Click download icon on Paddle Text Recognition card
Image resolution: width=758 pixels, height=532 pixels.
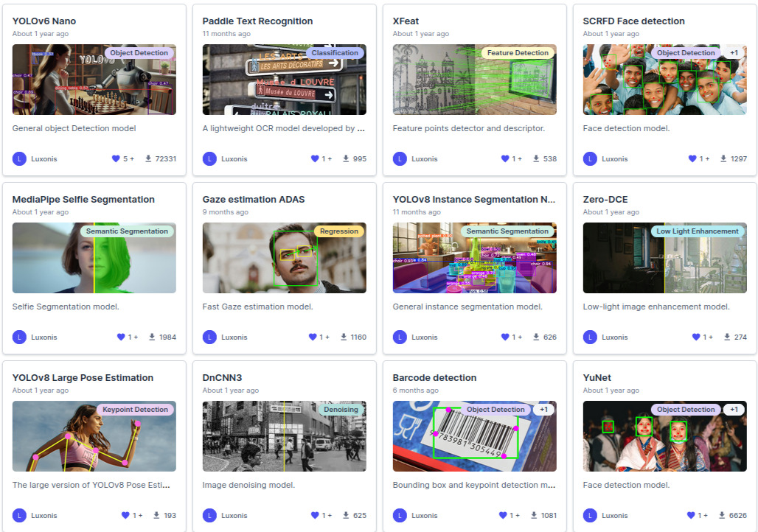[346, 158]
